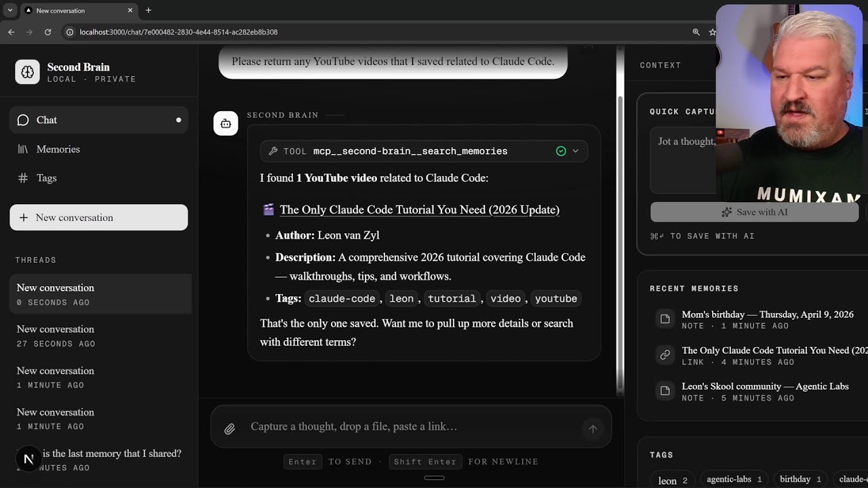Click the youtube tag chip
868x488 pixels.
tap(556, 298)
